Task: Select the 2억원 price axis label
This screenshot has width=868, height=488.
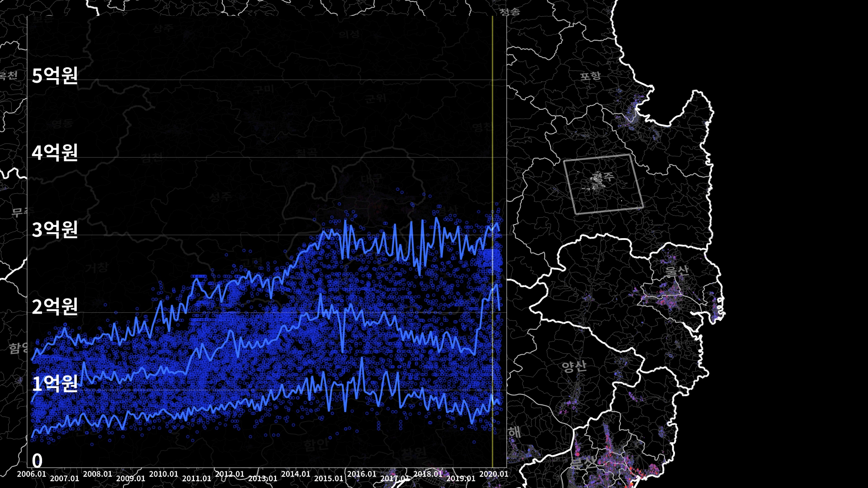Action: coord(55,306)
